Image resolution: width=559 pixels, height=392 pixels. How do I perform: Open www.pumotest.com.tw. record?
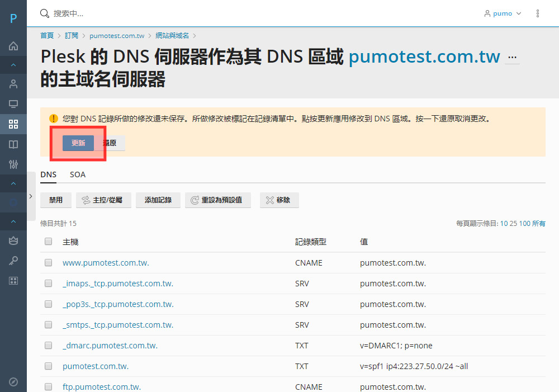pyautogui.click(x=106, y=263)
